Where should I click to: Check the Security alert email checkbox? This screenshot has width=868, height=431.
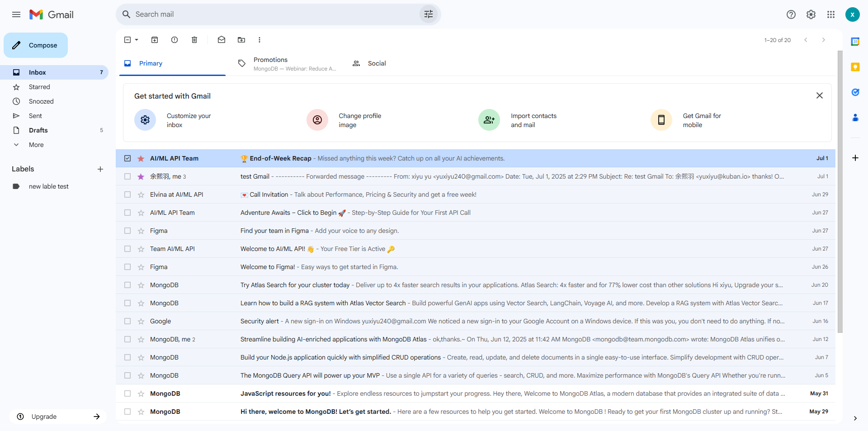point(127,321)
